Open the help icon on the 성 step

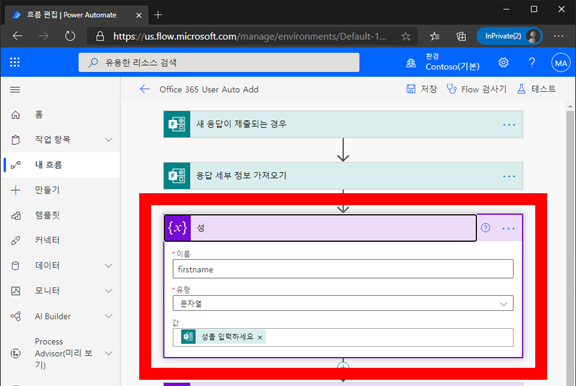pos(485,228)
